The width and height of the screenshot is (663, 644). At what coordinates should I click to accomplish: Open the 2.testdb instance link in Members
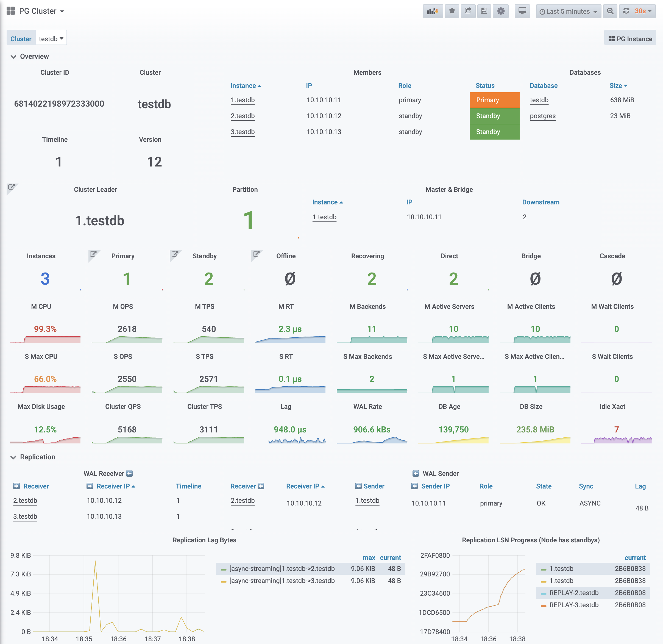pos(243,116)
